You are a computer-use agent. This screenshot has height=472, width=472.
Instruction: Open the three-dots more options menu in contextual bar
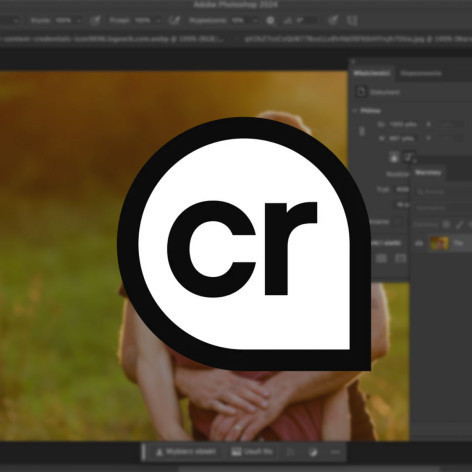335,452
